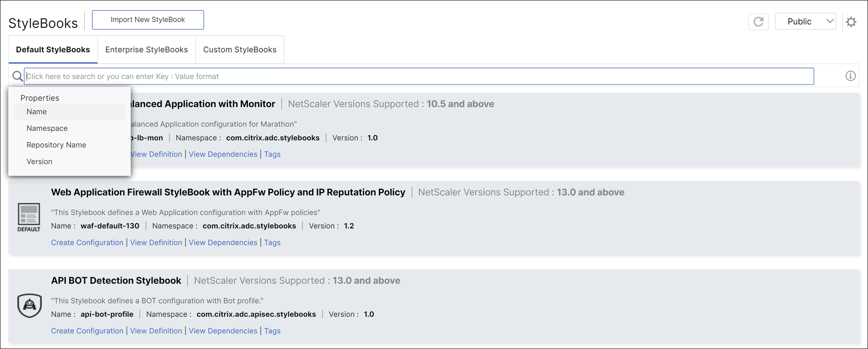Click the com.citrix.adc.apisec.stylebooks namespace value
The image size is (868, 349).
click(x=256, y=314)
